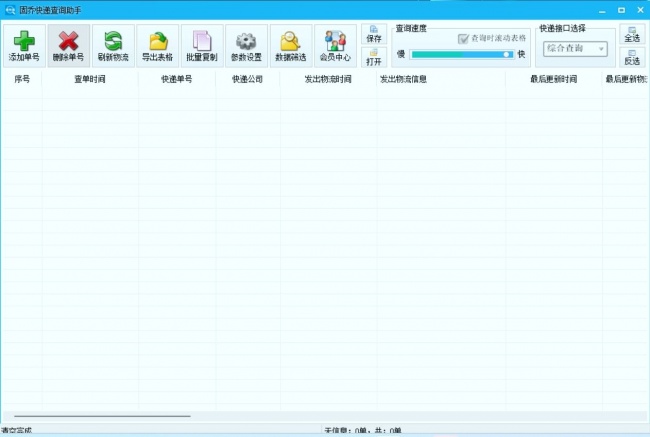Expand the 综合查询 interface dropdown
Viewport: 650px width, 437px height.
575,49
